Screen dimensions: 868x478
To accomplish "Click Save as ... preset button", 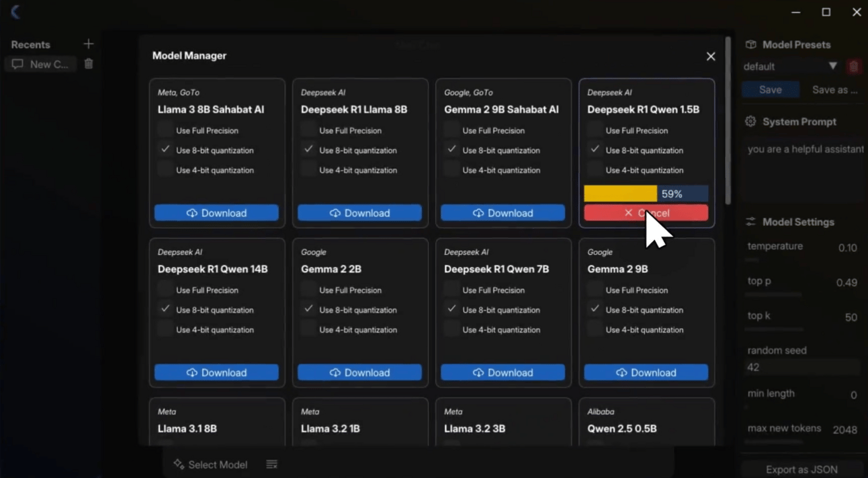I will click(834, 89).
